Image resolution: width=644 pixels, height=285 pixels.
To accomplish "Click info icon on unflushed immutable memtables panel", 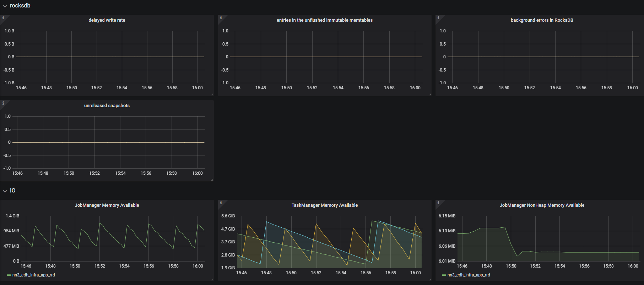I will pos(221,17).
